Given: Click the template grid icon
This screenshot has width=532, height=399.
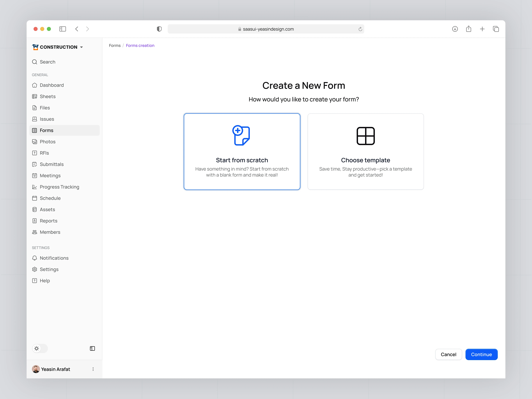Looking at the screenshot, I should pyautogui.click(x=366, y=136).
